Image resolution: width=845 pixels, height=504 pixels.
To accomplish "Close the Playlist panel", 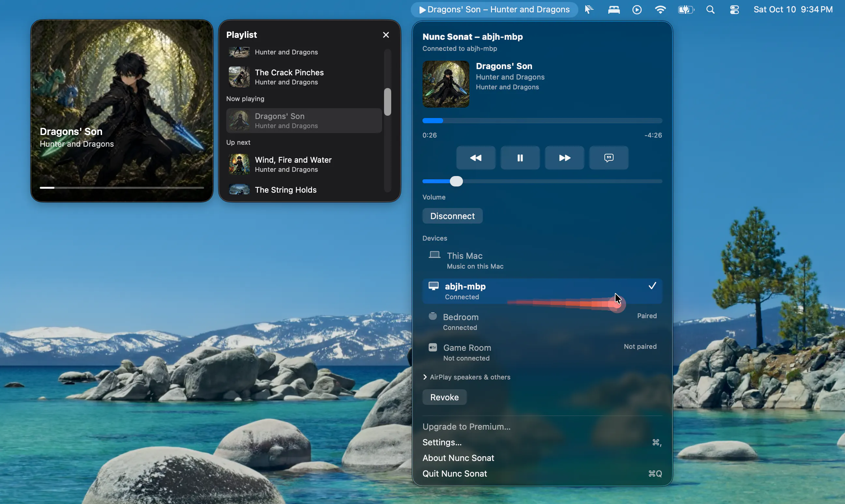I will point(386,35).
